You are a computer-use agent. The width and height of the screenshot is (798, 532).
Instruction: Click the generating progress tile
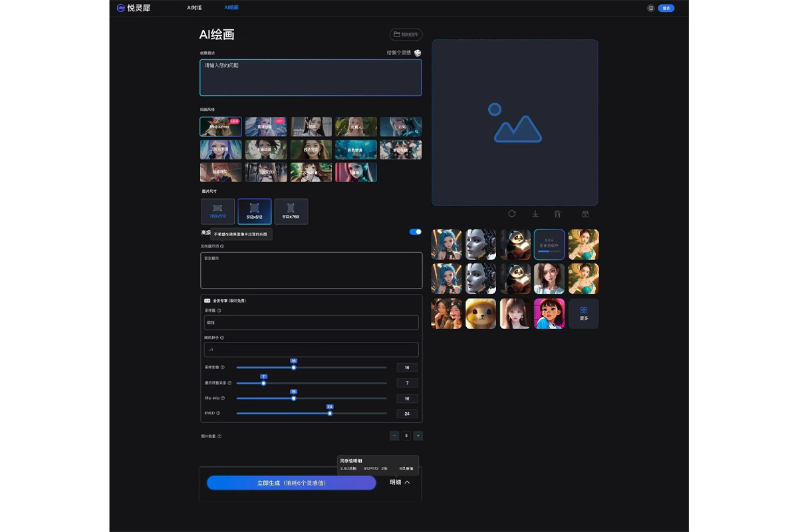coord(549,244)
